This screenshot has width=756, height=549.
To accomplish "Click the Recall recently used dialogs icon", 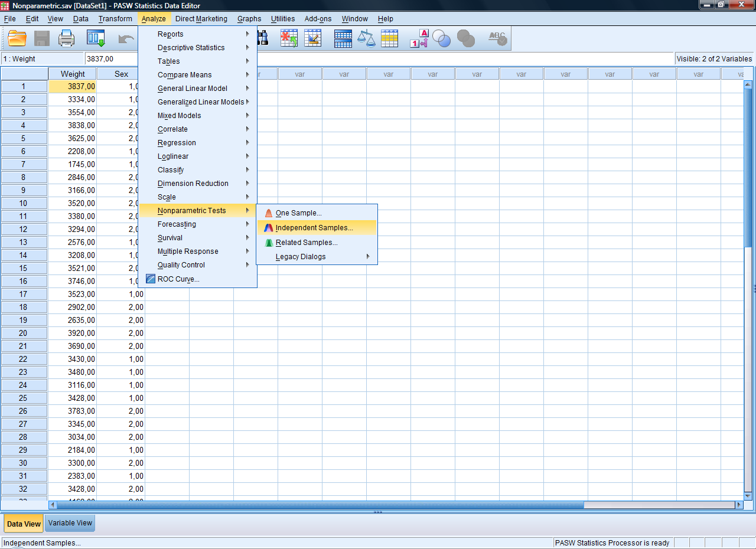I will 96,39.
